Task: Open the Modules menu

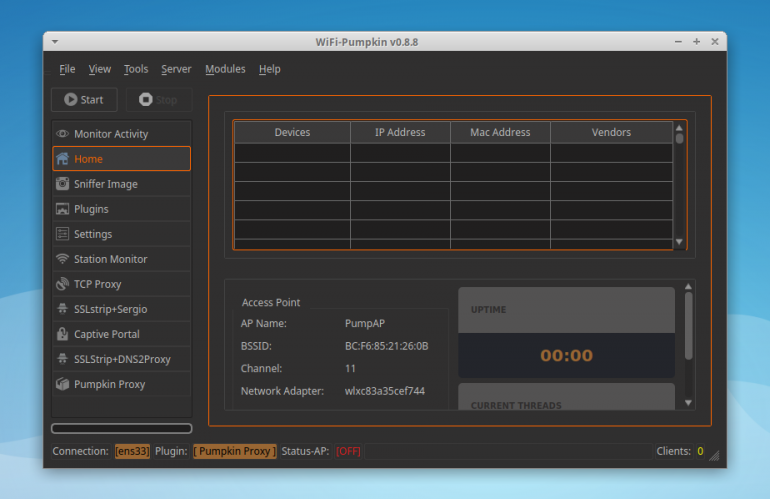Action: [225, 69]
